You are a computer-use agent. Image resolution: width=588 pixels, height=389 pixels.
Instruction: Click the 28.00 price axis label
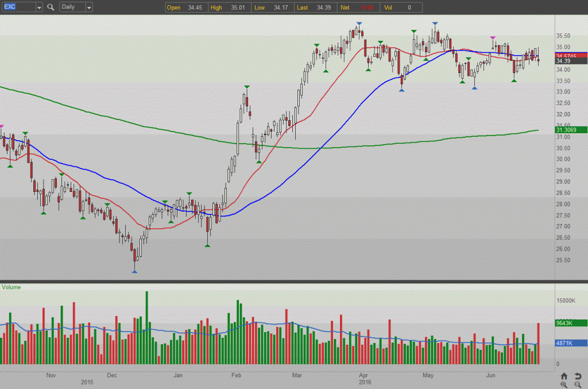(x=563, y=204)
